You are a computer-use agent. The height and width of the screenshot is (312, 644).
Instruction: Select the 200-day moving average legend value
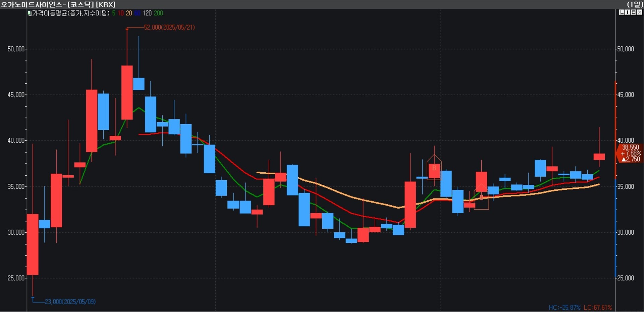(x=158, y=13)
